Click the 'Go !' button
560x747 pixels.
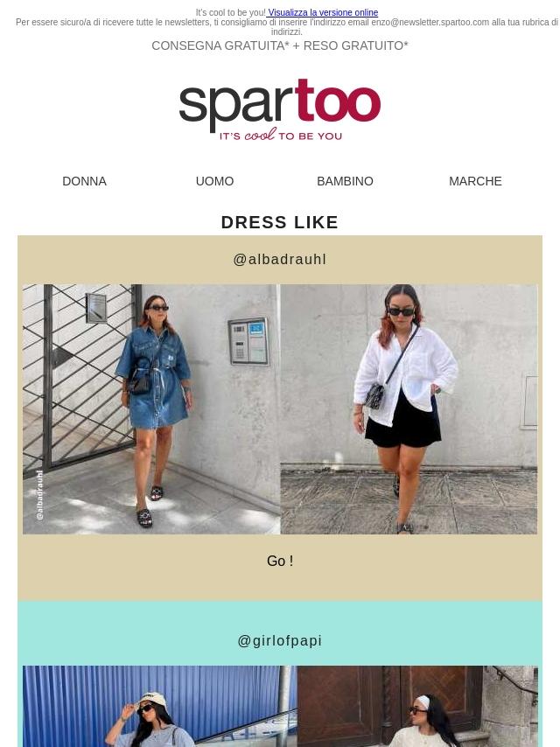click(x=280, y=561)
